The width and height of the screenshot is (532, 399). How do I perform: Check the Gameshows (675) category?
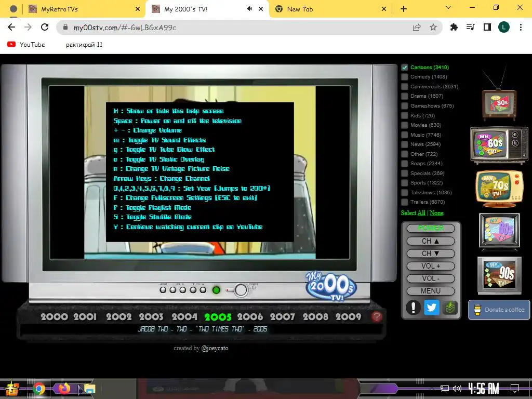point(404,106)
